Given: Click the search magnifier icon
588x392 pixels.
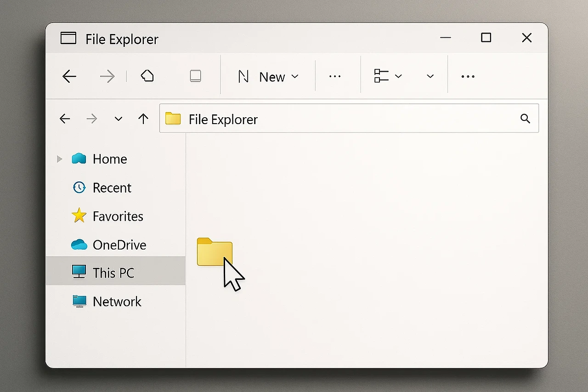Looking at the screenshot, I should pos(526,119).
